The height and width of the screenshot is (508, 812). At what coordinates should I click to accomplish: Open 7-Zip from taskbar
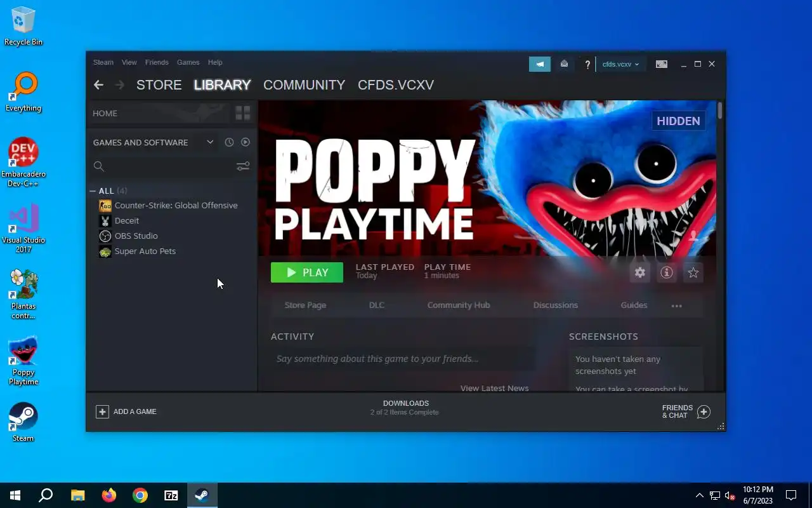click(171, 495)
